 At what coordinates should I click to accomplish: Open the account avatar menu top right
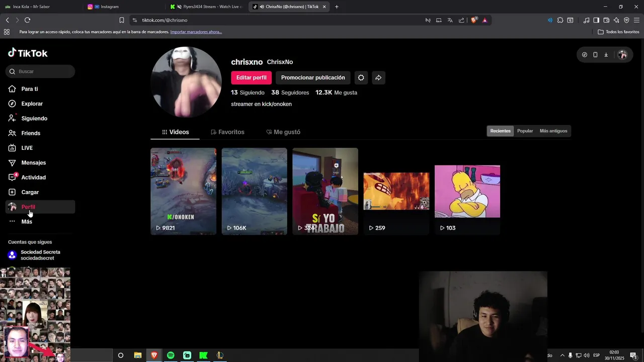[x=622, y=55]
